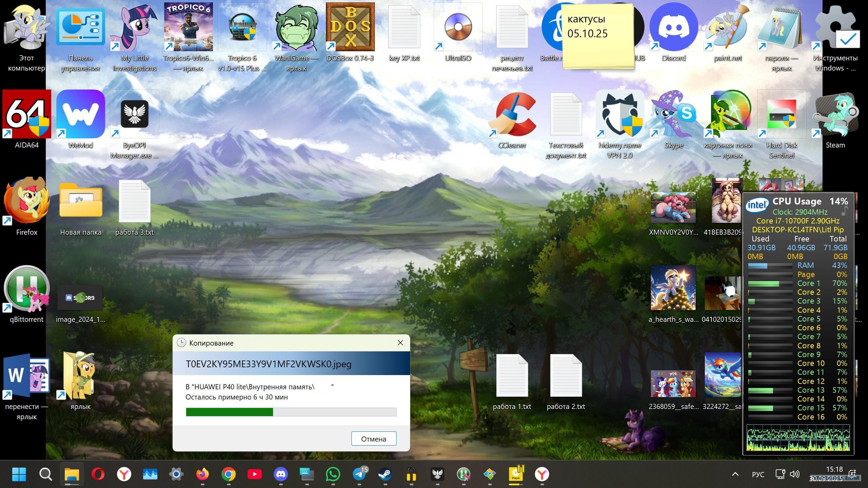Open the Windows Start menu
This screenshot has height=488, width=868.
pyautogui.click(x=19, y=474)
